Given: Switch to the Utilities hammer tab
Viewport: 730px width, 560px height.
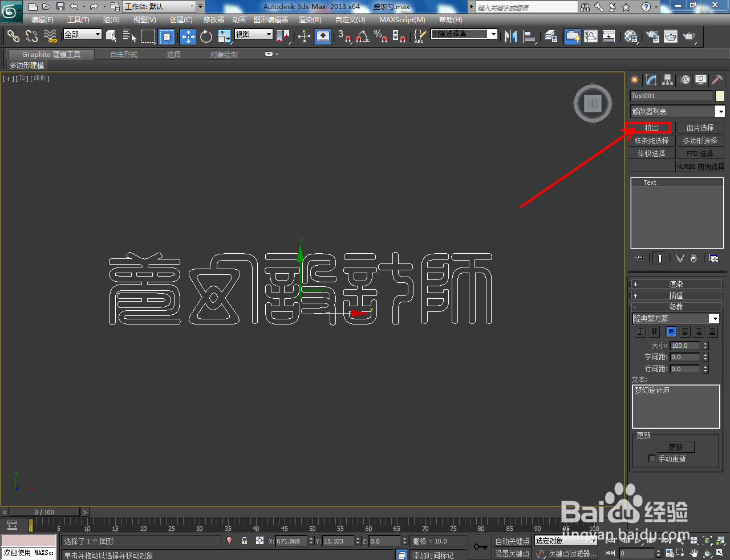Looking at the screenshot, I should (x=717, y=80).
